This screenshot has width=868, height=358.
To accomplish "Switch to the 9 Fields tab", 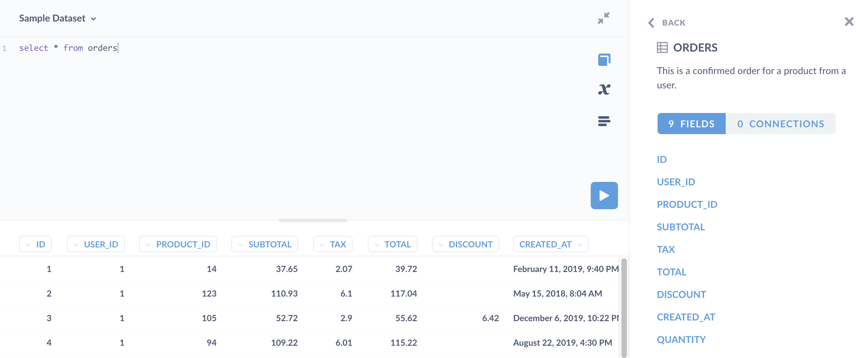I will (x=691, y=124).
